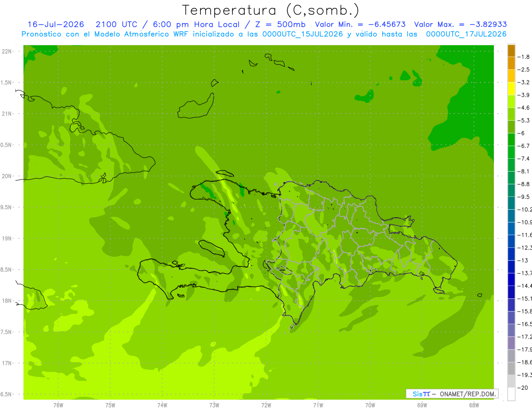
Task: Click the blue swatch between -13 and -13.7
Action: coord(511,267)
